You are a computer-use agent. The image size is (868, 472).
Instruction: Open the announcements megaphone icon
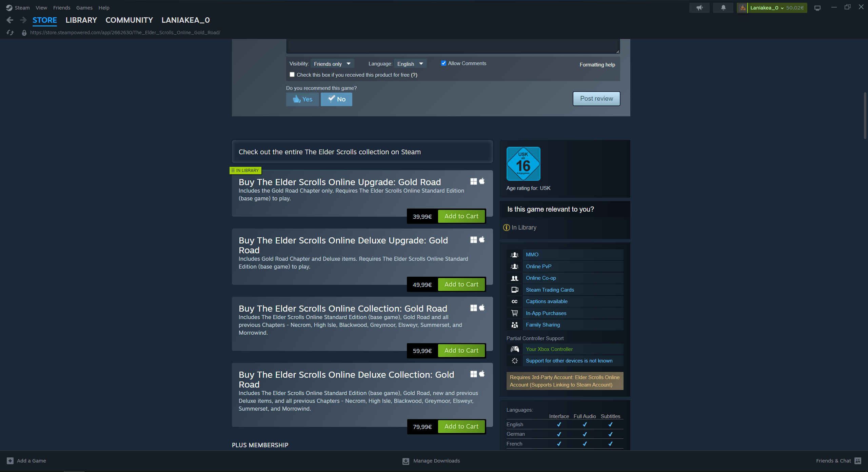[x=699, y=8]
